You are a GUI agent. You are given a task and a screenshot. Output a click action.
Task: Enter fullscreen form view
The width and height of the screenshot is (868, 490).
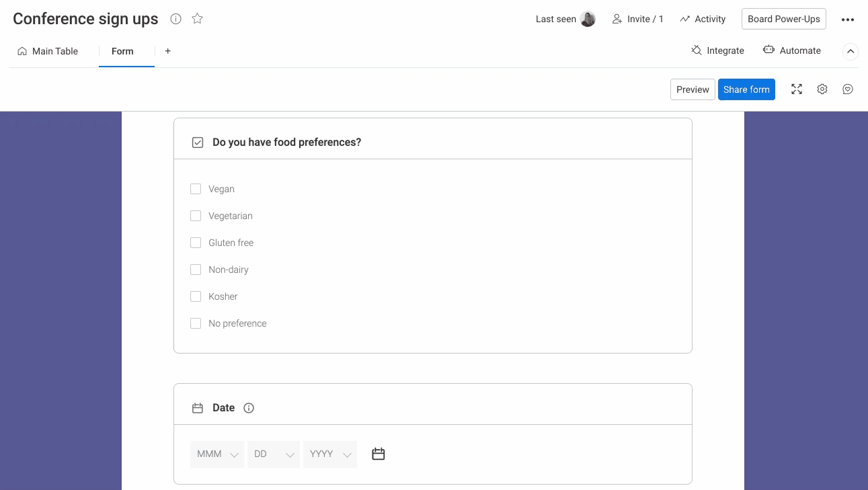797,89
